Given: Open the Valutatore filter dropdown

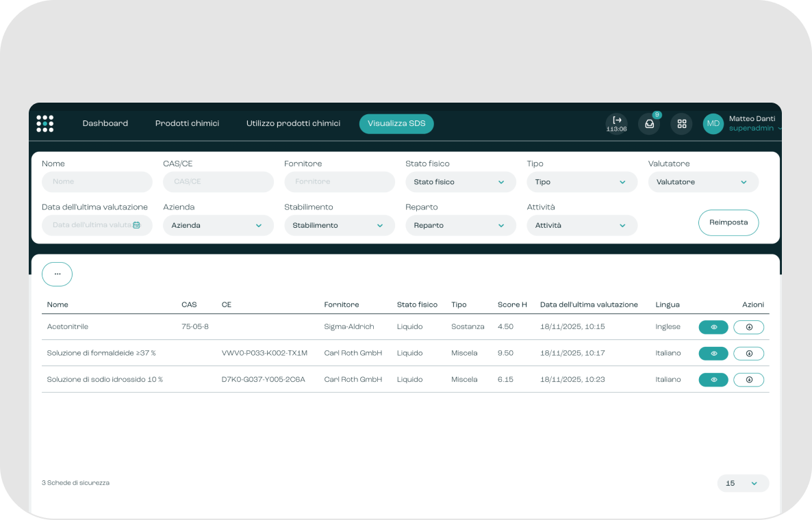Looking at the screenshot, I should tap(703, 182).
